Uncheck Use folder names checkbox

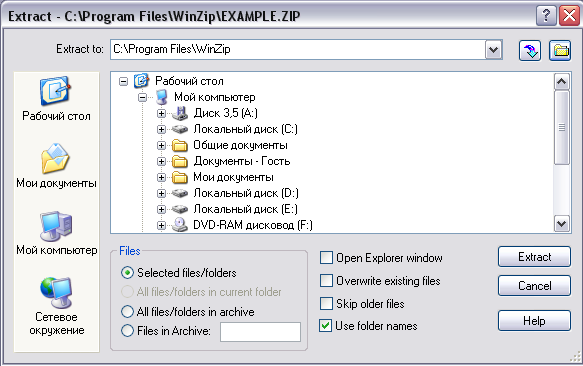(326, 326)
